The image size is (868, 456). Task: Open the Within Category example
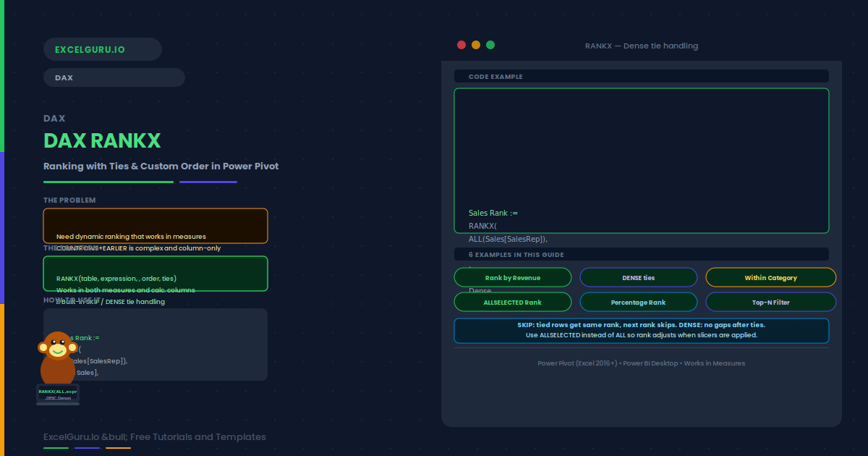771,277
